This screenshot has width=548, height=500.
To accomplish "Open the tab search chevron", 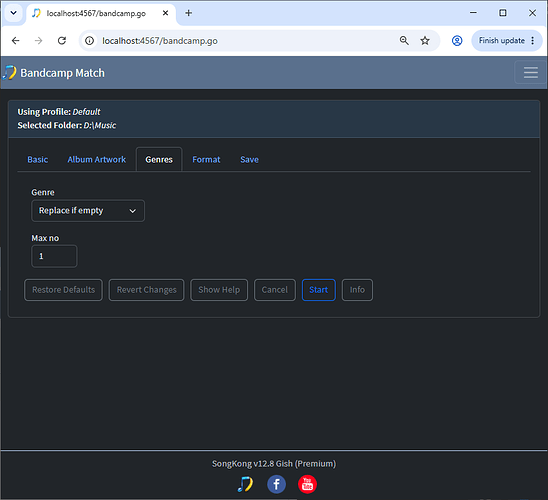I will 13,13.
